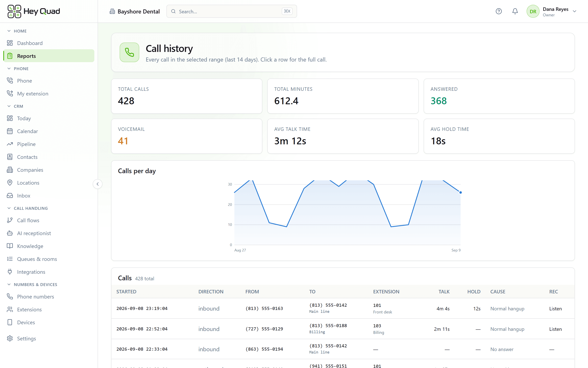
Task: Click the ⌘K shortcut badge
Action: (287, 11)
